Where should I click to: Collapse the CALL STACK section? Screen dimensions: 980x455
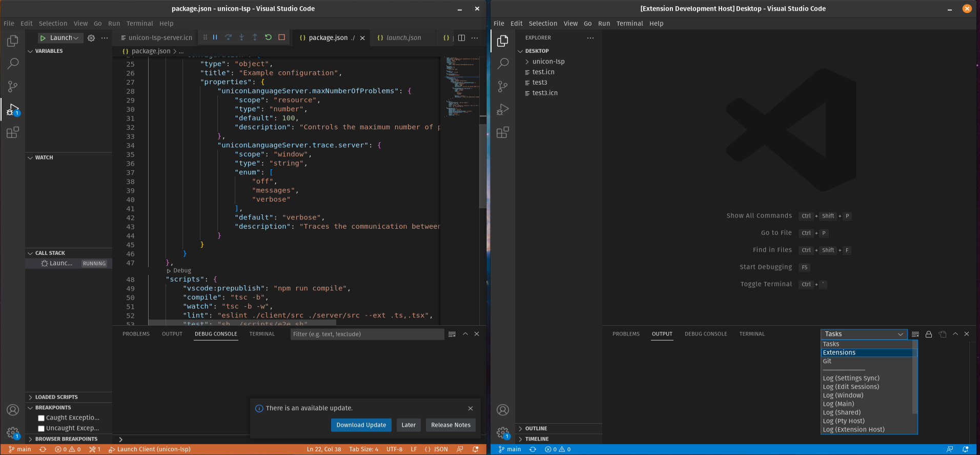[x=69, y=253]
